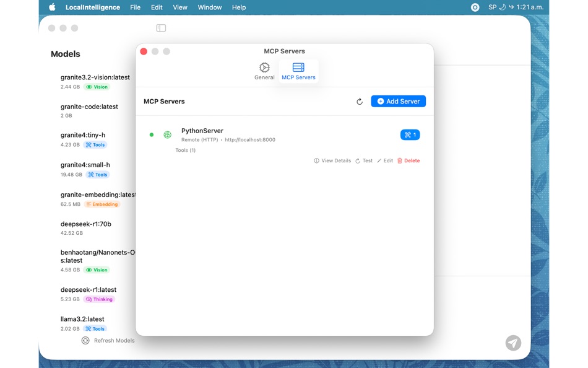Expand the Tools (1) section of PythonServer
The width and height of the screenshot is (588, 368).
click(185, 150)
